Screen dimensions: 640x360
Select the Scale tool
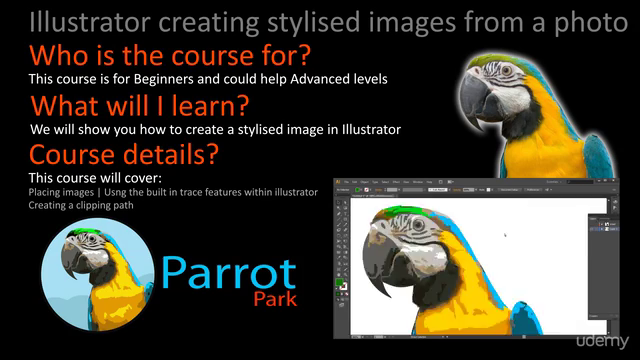pos(345,236)
